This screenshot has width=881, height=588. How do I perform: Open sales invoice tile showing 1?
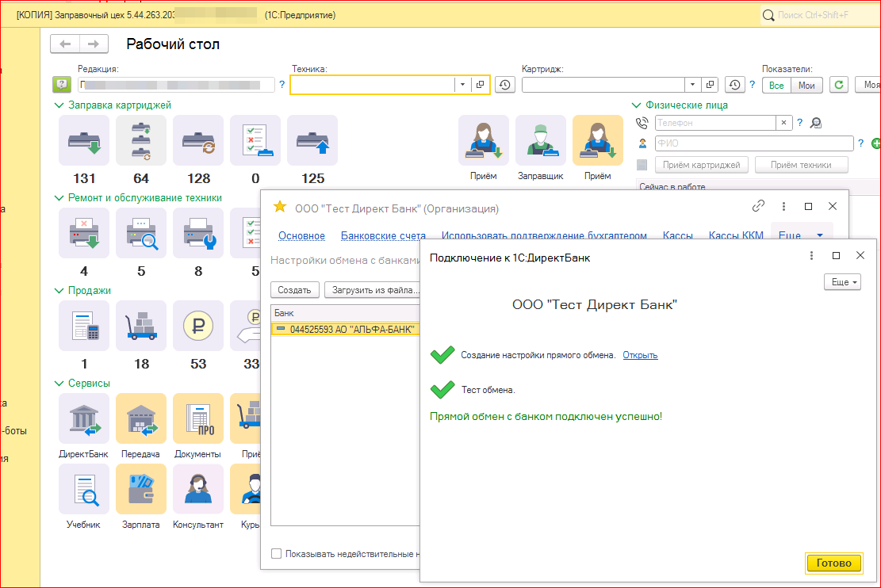tap(84, 326)
